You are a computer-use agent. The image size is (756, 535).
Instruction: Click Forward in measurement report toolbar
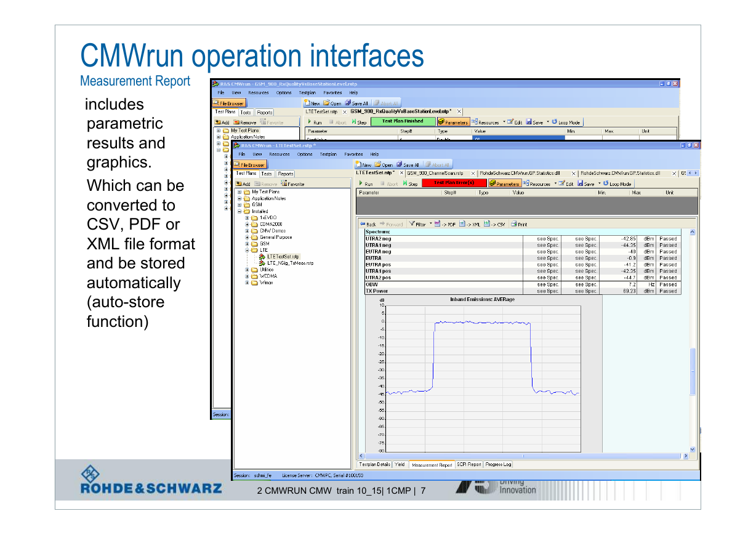391,224
